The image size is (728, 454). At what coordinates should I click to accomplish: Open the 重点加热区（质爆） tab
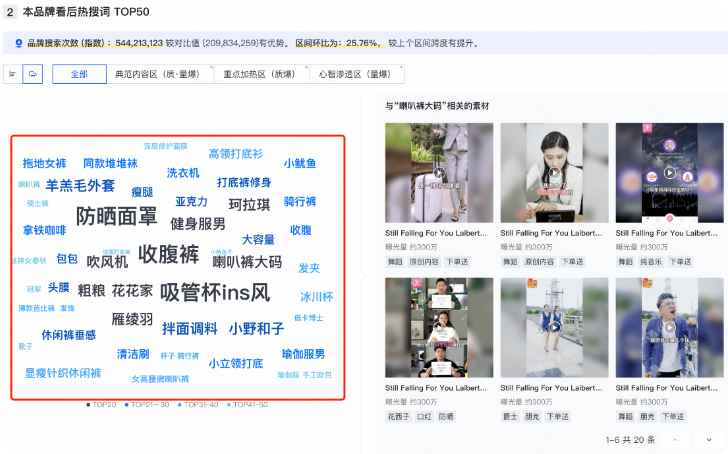point(261,74)
